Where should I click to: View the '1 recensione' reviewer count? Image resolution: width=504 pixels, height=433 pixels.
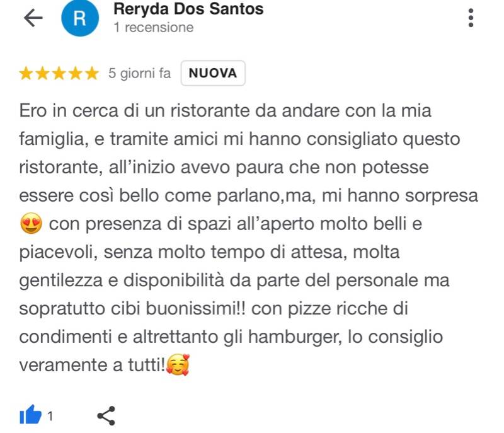[x=154, y=28]
